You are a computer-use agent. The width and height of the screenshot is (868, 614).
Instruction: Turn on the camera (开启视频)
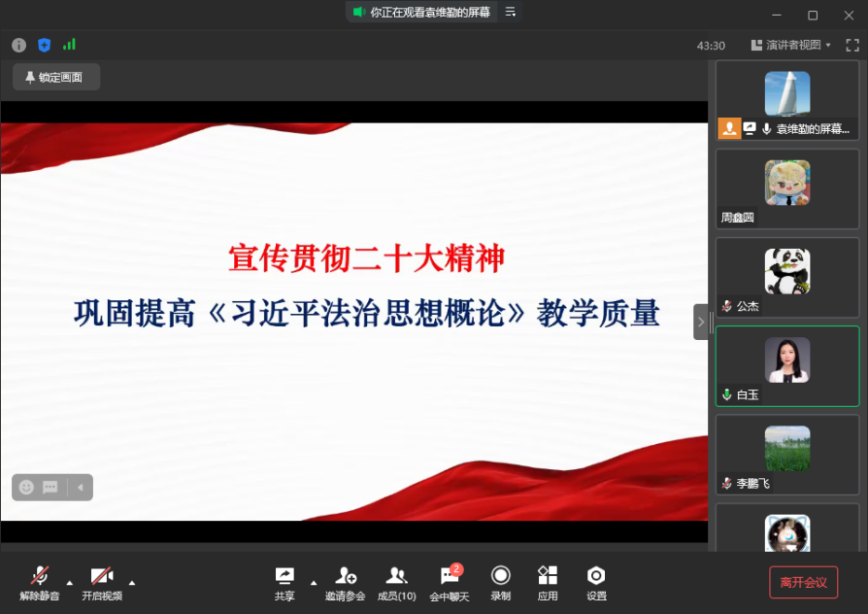tap(102, 582)
